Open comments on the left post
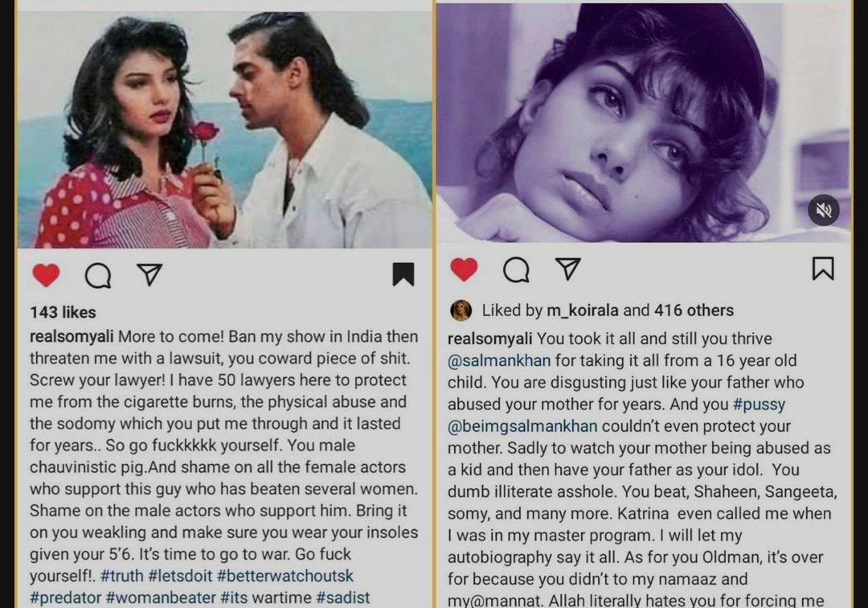 pos(98,275)
